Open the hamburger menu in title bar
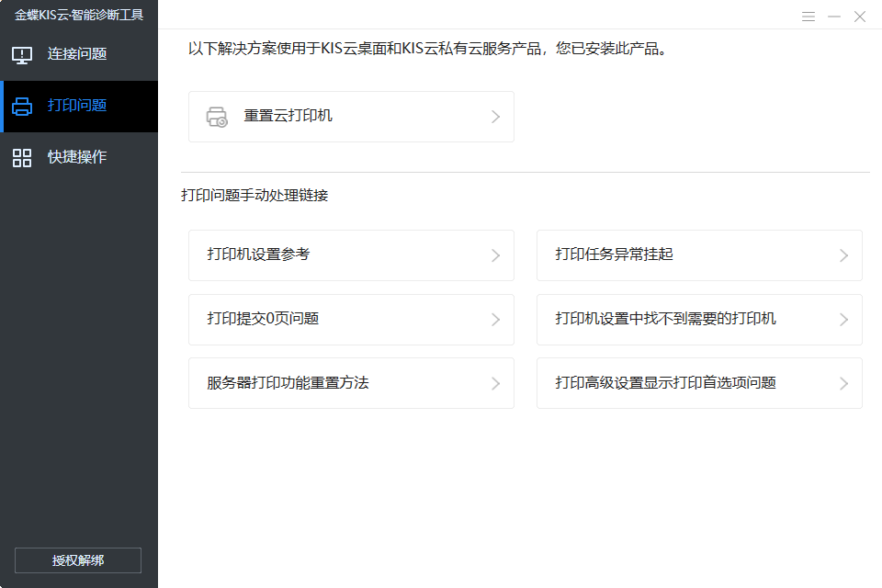The height and width of the screenshot is (588, 882). coord(808,17)
